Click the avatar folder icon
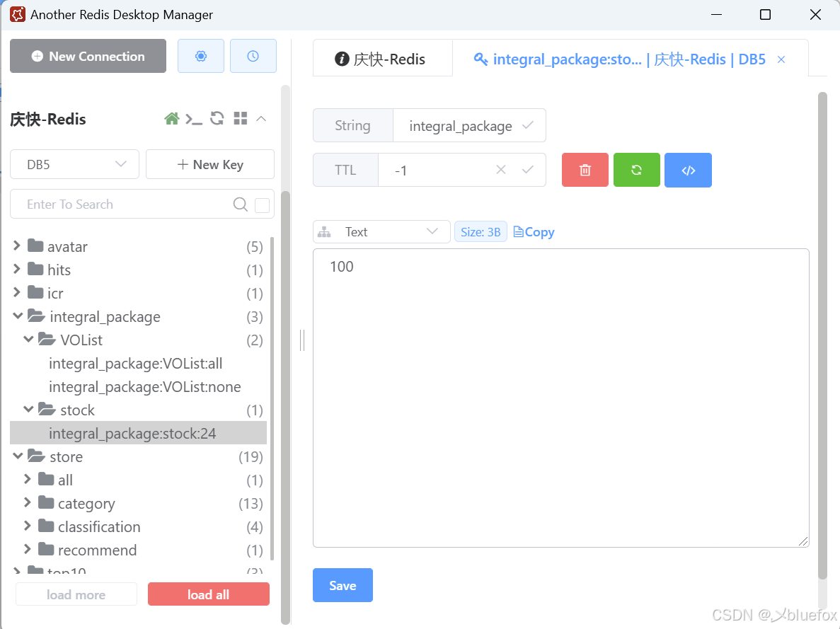 click(35, 246)
